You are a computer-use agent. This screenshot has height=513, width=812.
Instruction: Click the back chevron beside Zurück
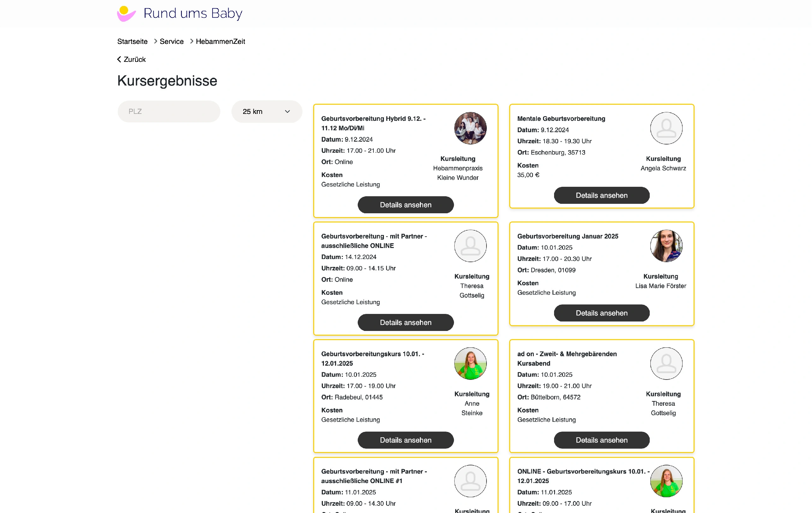pyautogui.click(x=119, y=59)
